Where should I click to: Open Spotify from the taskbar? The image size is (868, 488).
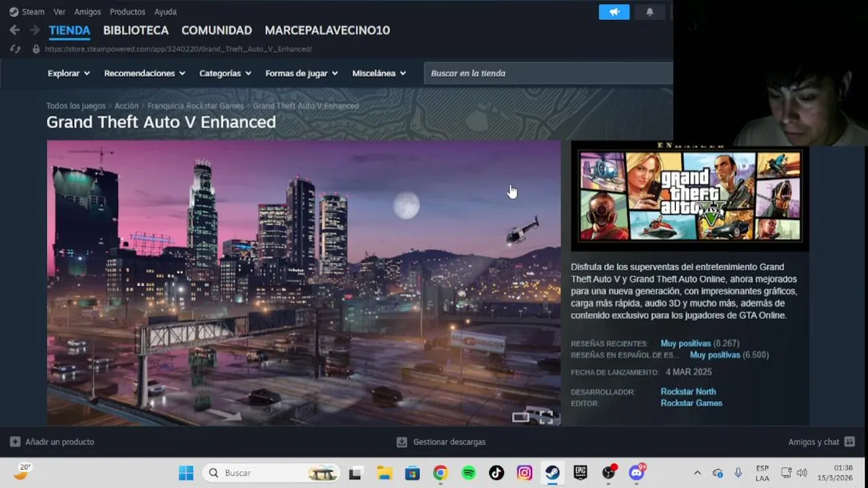tap(469, 473)
